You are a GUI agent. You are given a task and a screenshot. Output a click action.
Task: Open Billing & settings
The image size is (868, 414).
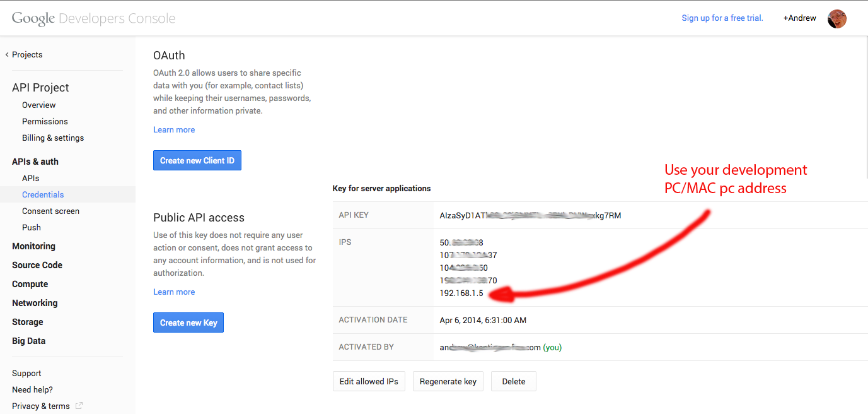[x=53, y=138]
